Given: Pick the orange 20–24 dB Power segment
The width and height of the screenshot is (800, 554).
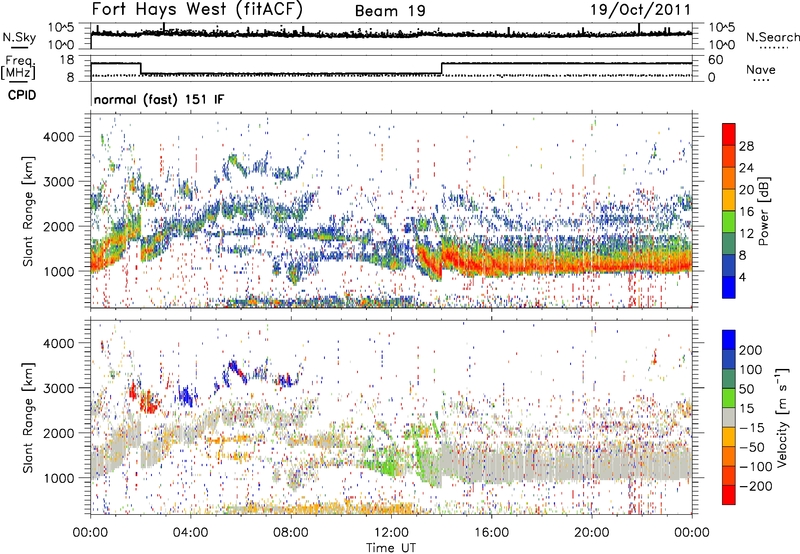Looking at the screenshot, I should 729,178.
